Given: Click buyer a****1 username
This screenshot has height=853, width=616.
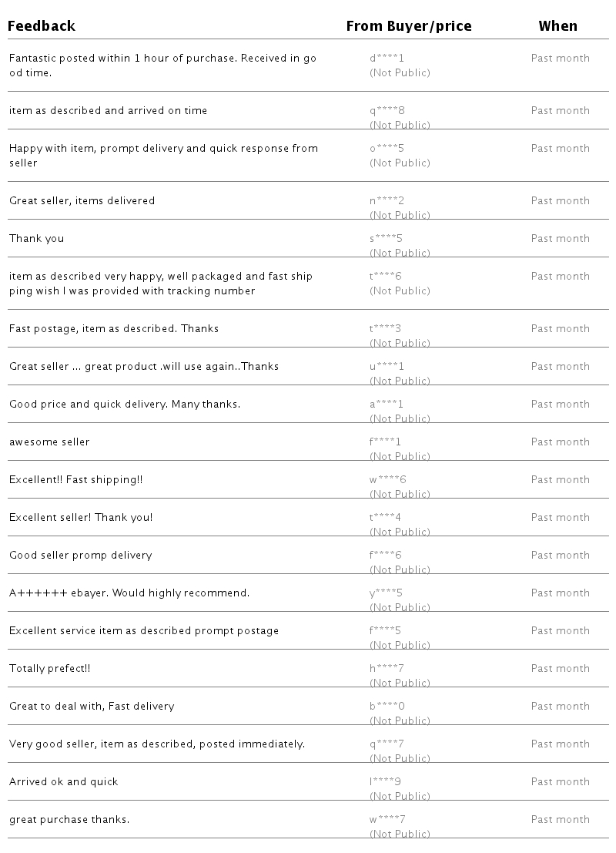Looking at the screenshot, I should [387, 404].
